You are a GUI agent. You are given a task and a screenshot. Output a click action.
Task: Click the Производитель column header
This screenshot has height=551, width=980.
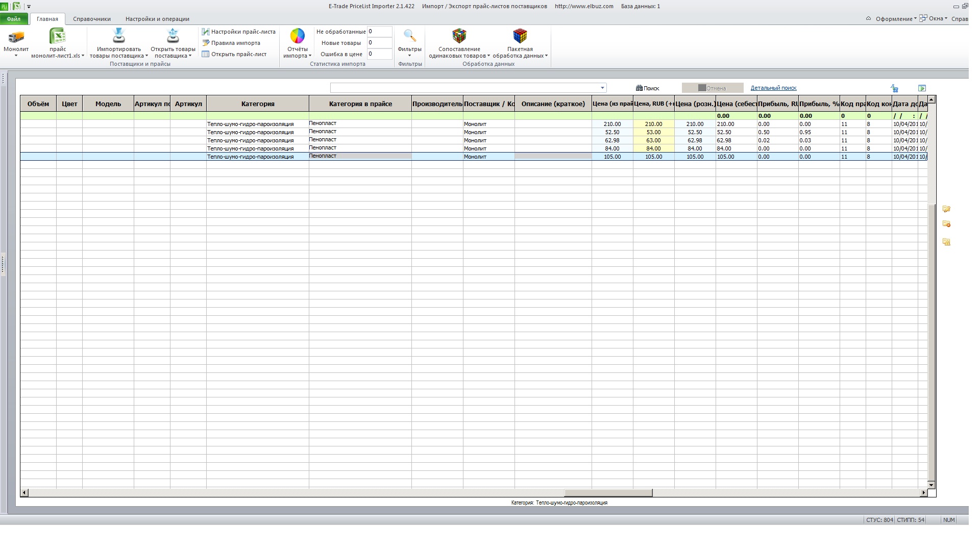pos(437,104)
